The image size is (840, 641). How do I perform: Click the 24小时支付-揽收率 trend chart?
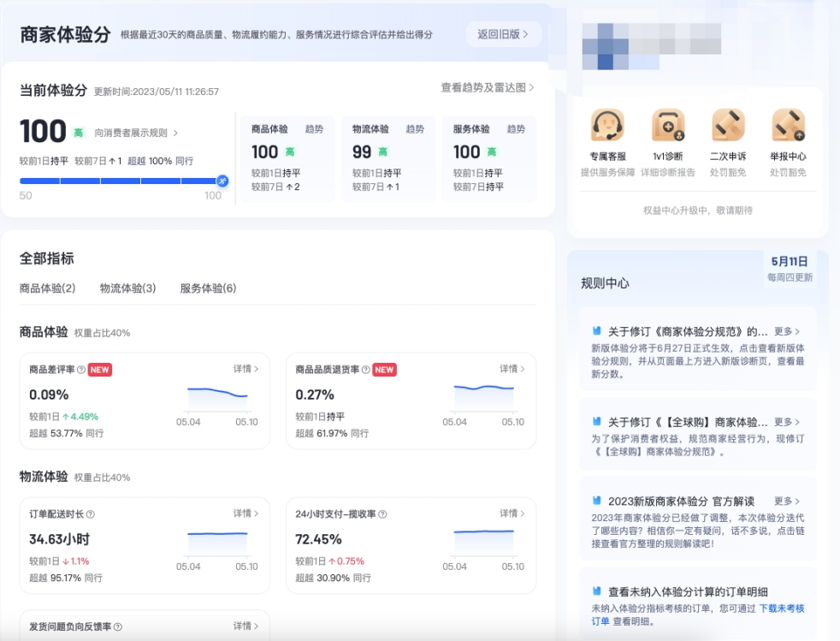point(484,543)
